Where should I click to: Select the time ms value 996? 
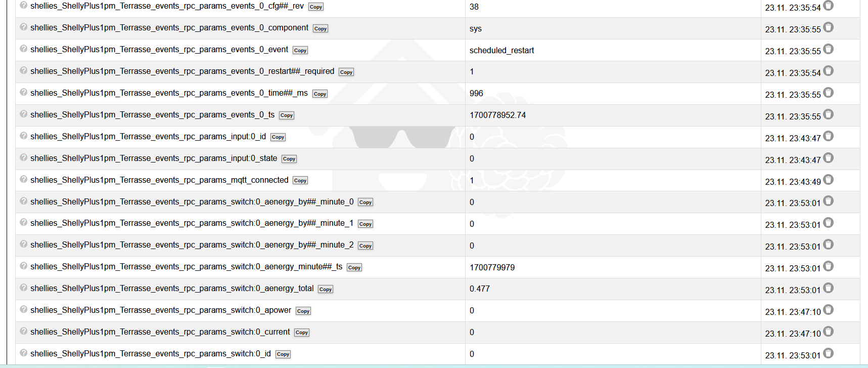(x=476, y=94)
